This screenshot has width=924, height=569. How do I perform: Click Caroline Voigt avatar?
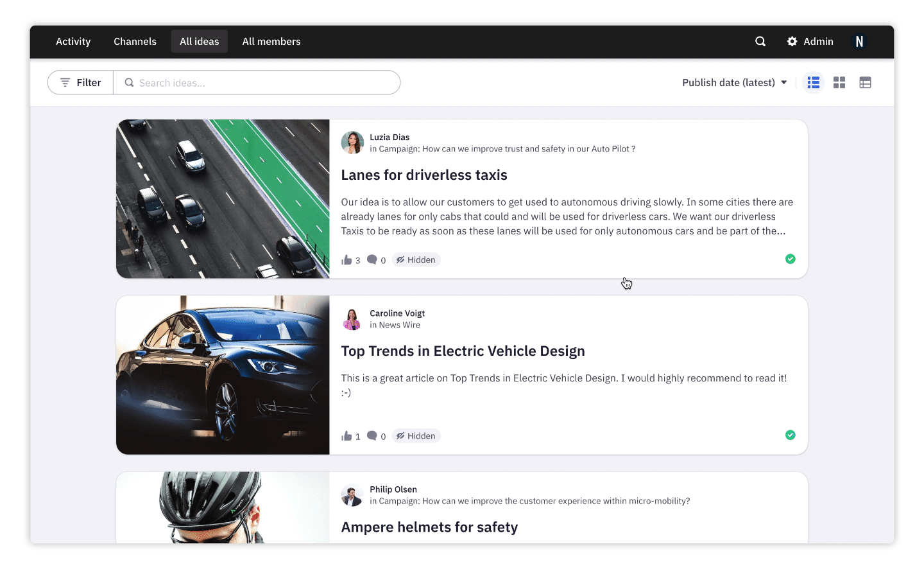[x=352, y=319]
